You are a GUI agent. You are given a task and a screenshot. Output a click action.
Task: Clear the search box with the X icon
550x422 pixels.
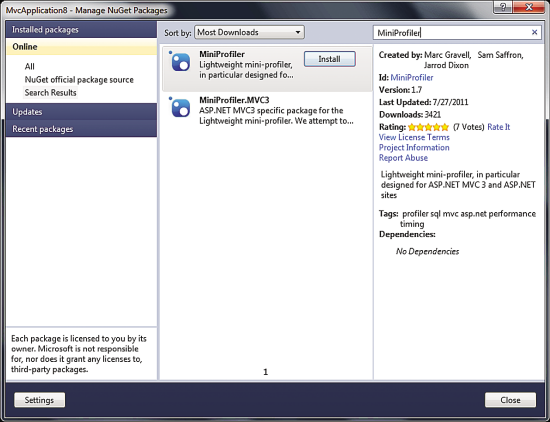(x=534, y=33)
